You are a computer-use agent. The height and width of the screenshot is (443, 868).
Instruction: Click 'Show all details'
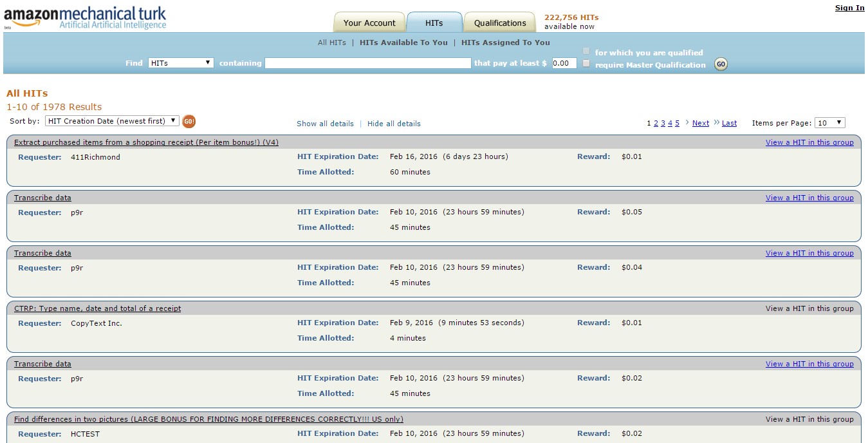click(x=324, y=123)
